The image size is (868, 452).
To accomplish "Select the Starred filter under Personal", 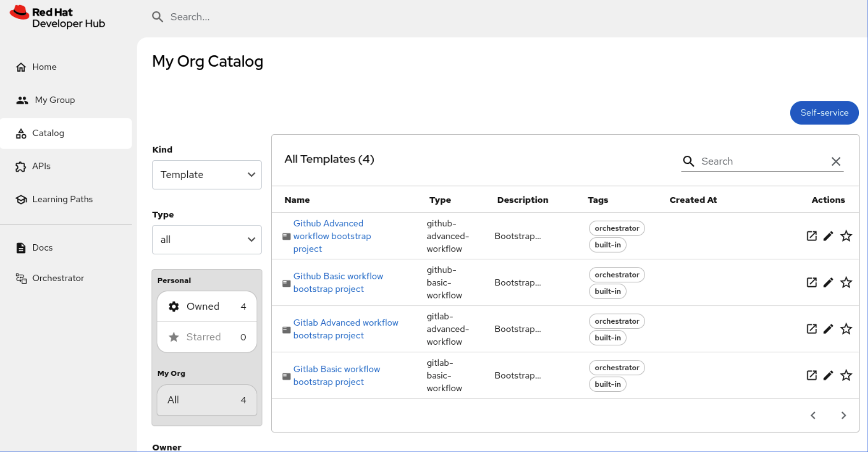I will point(206,337).
